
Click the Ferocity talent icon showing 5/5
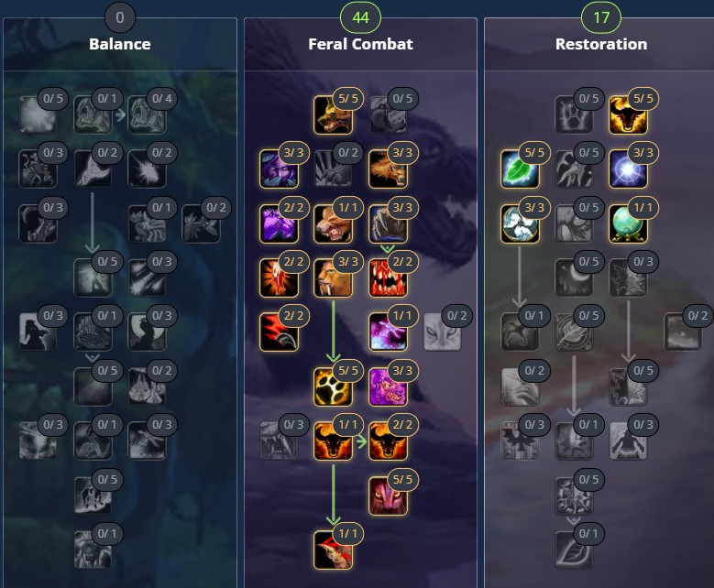click(333, 114)
